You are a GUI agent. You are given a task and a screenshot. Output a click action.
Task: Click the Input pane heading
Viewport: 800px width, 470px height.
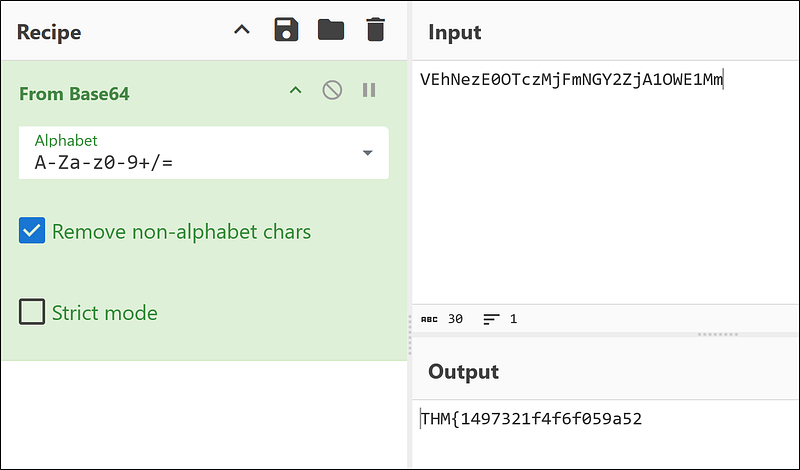coord(455,32)
